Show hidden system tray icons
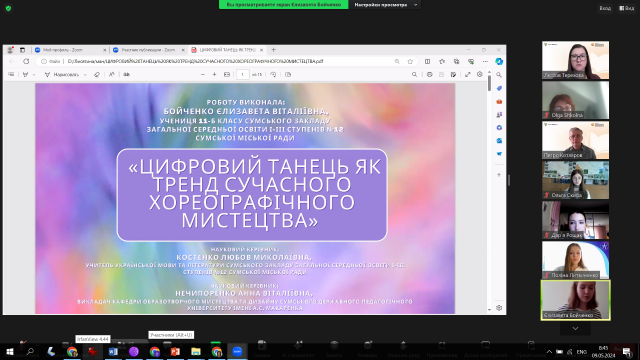640x360 pixels. pyautogui.click(x=549, y=351)
